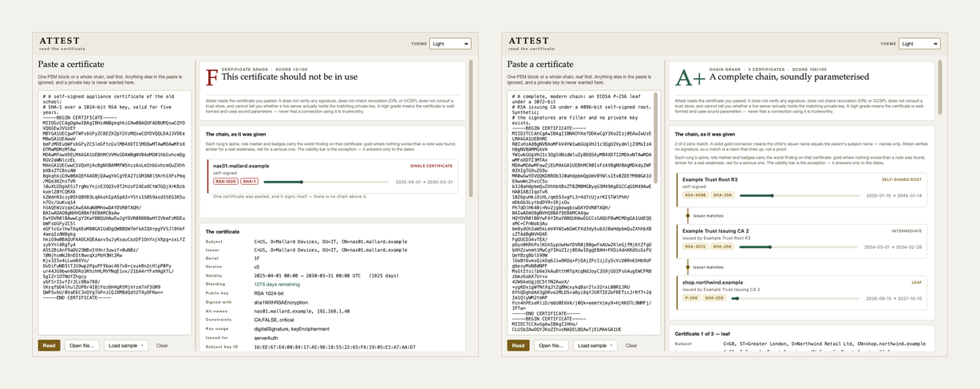Image resolution: width=980 pixels, height=389 pixels.
Task: Select the Example Trust Issuing CA 2 title
Action: click(x=715, y=231)
